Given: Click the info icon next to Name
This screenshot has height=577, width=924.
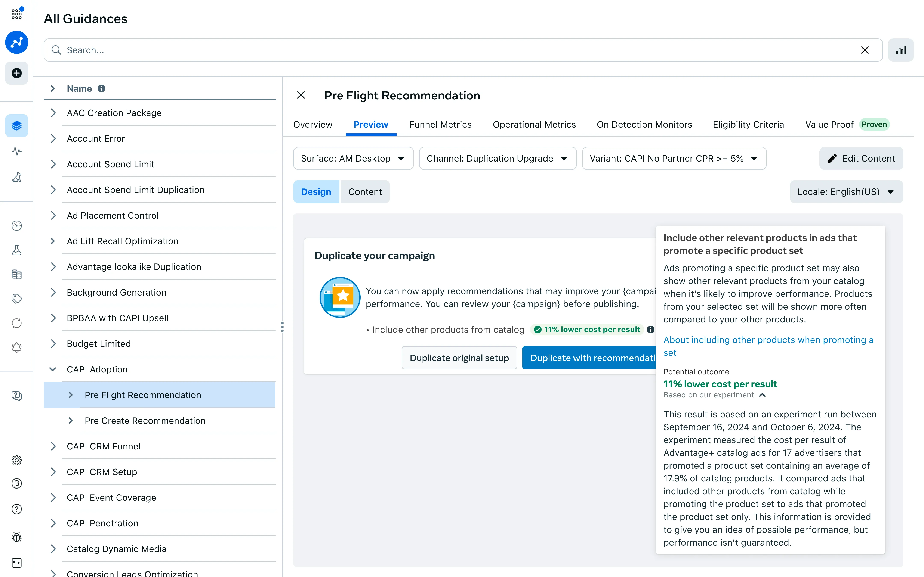Looking at the screenshot, I should [101, 88].
